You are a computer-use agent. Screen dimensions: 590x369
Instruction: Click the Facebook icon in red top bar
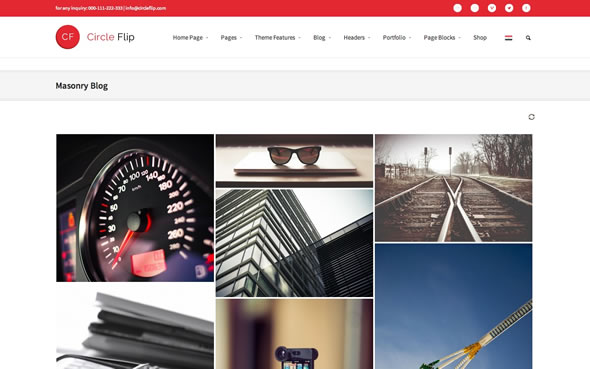[526, 8]
